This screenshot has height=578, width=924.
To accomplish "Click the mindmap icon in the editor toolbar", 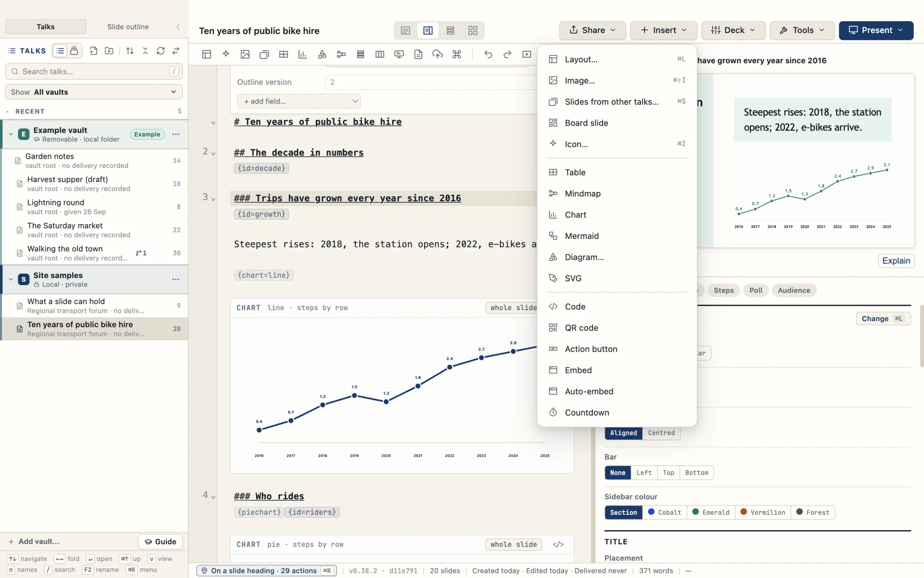I will point(341,54).
